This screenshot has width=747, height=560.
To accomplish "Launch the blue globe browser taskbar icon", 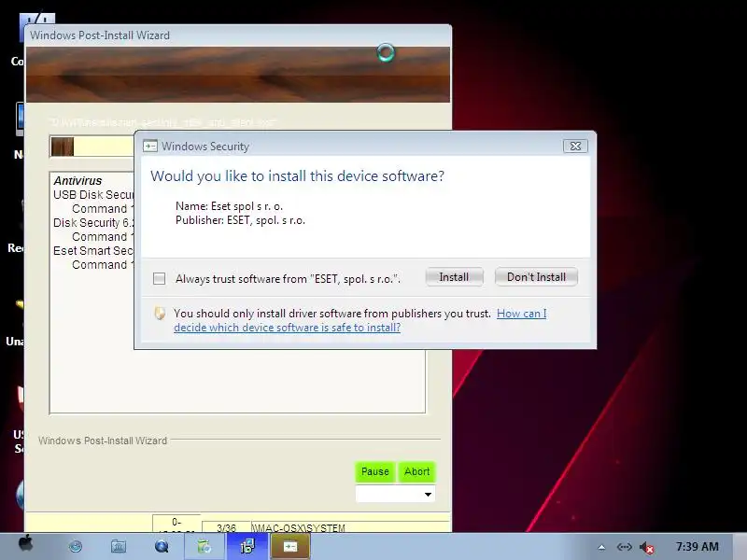I will [162, 546].
